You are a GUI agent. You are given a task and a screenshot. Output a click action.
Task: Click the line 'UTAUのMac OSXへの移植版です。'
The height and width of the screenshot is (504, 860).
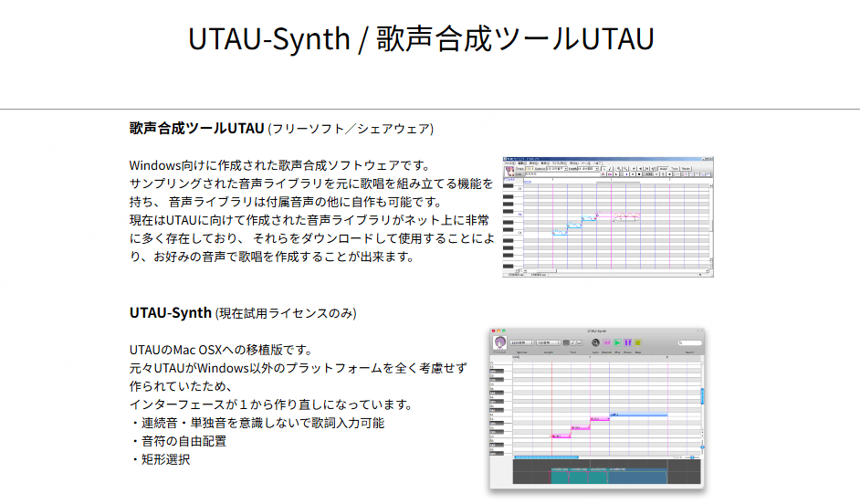pyautogui.click(x=223, y=350)
